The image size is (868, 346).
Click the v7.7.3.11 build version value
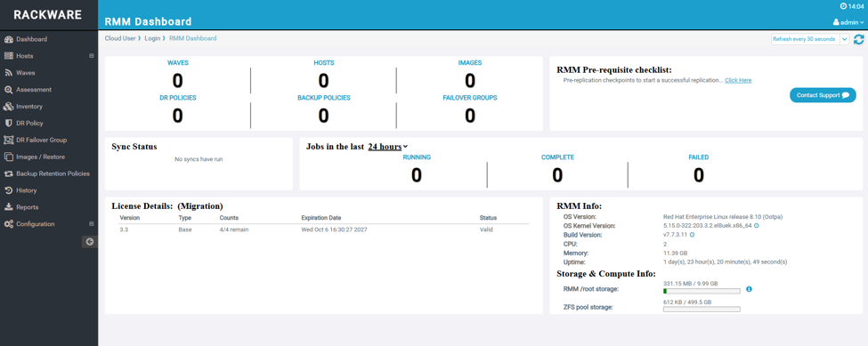tap(675, 235)
